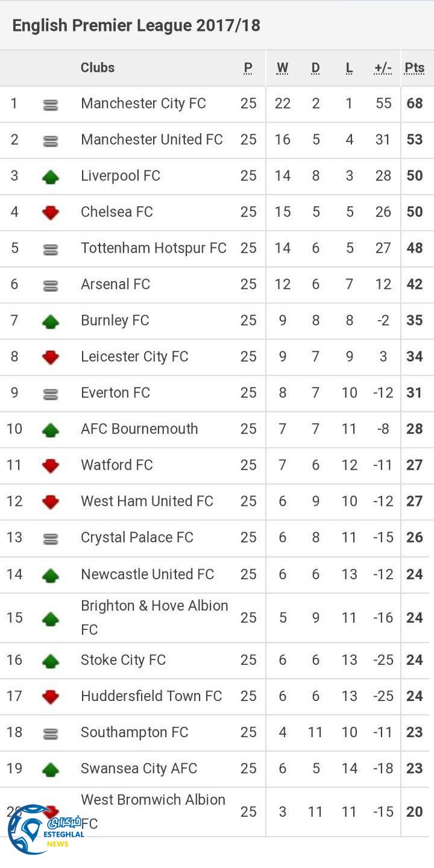Click the +/- goal difference header
Screen dimensions: 434x868
tap(383, 68)
